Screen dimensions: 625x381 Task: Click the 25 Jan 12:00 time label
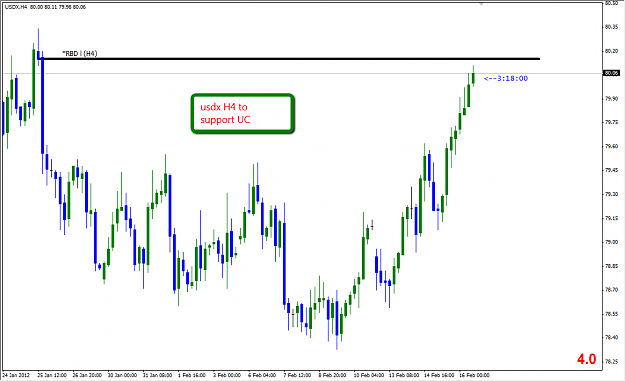click(x=52, y=375)
